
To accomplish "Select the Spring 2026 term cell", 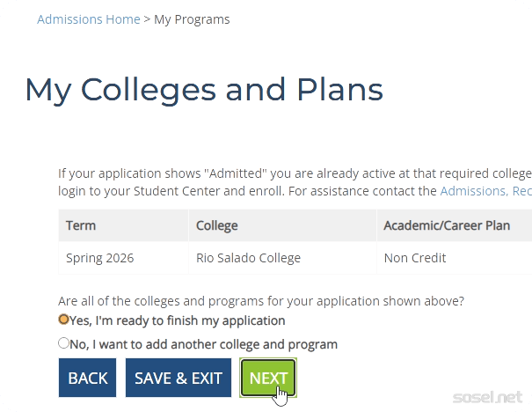I will click(99, 258).
